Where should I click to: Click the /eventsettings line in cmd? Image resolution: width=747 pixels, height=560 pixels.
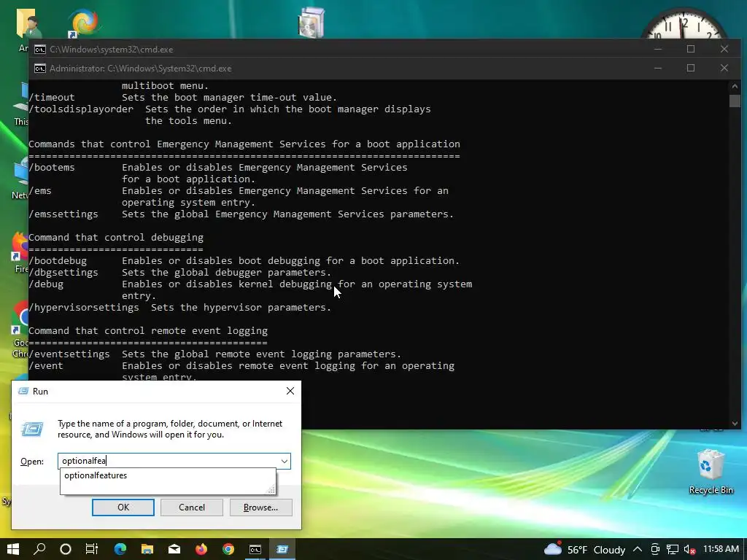click(x=215, y=354)
